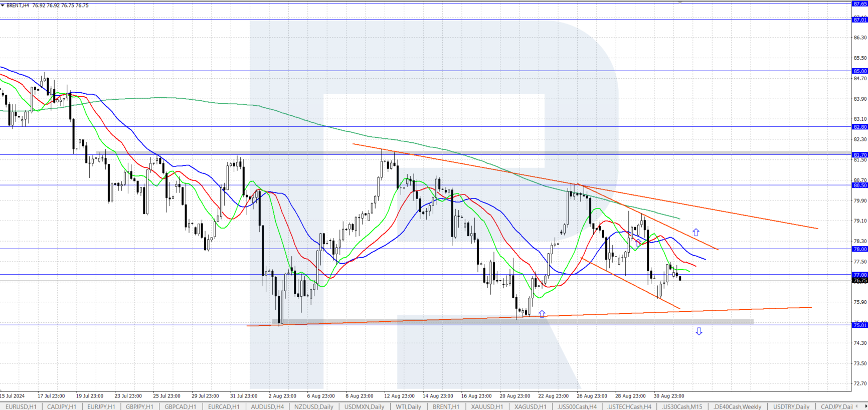
Task: Click the 75.01 level price label
Action: click(x=860, y=325)
